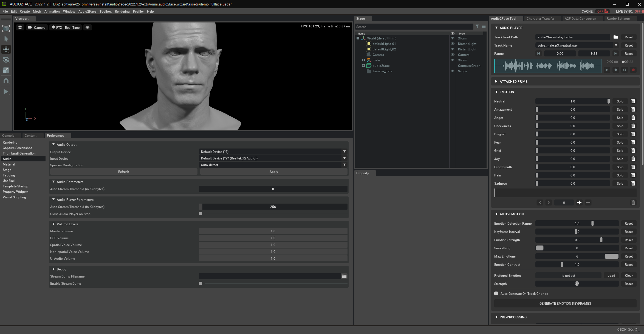The width and height of the screenshot is (644, 334).
Task: Open the Track Name dropdown
Action: [616, 45]
